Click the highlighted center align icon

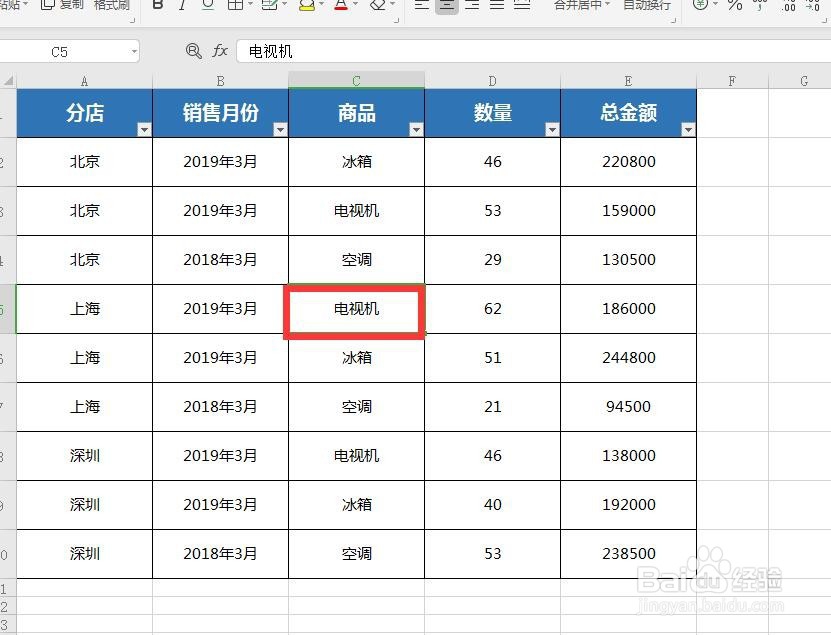(x=447, y=5)
